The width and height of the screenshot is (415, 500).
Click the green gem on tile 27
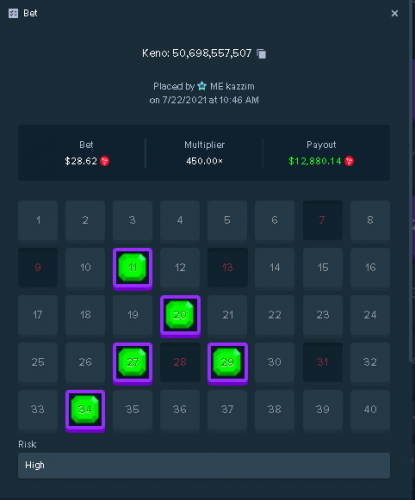[x=133, y=362]
